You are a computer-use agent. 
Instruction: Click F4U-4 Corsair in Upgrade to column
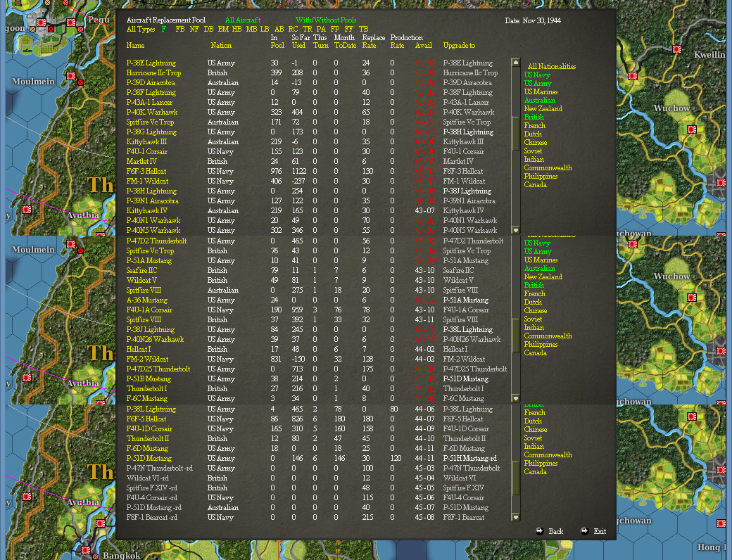[464, 497]
